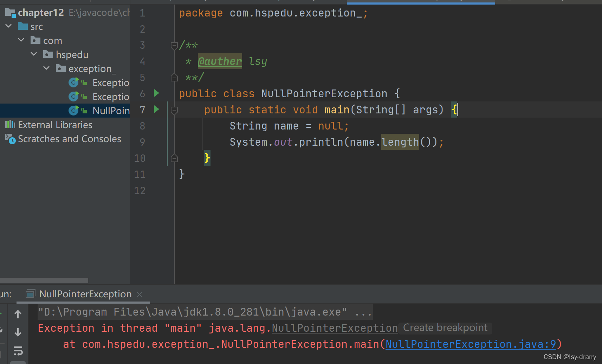Click the package statement on line 1
Screen dimensions: 602x364
coord(273,13)
